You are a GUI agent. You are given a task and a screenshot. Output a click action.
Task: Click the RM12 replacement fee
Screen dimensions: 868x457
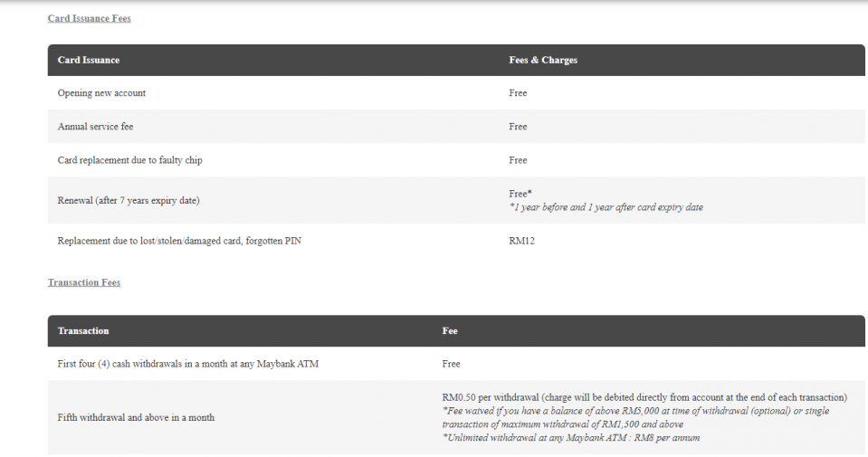(522, 241)
